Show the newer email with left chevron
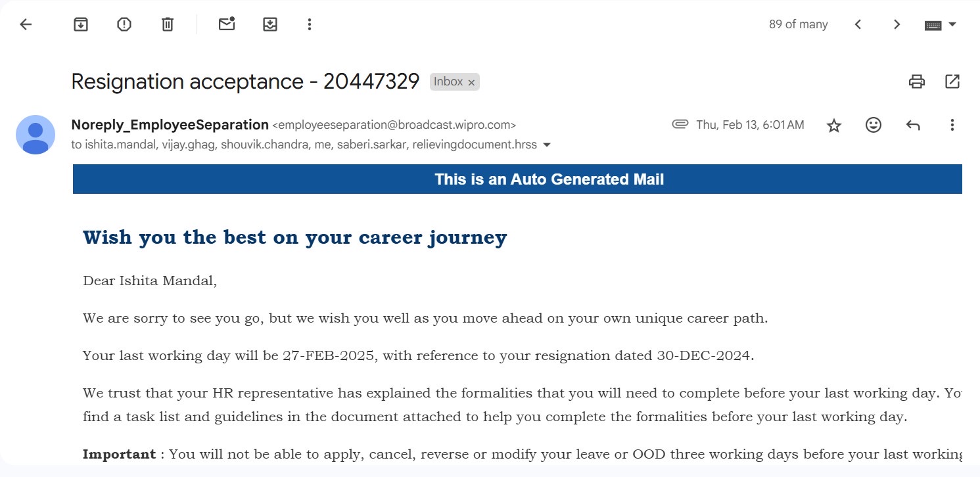The height and width of the screenshot is (477, 980). click(858, 24)
